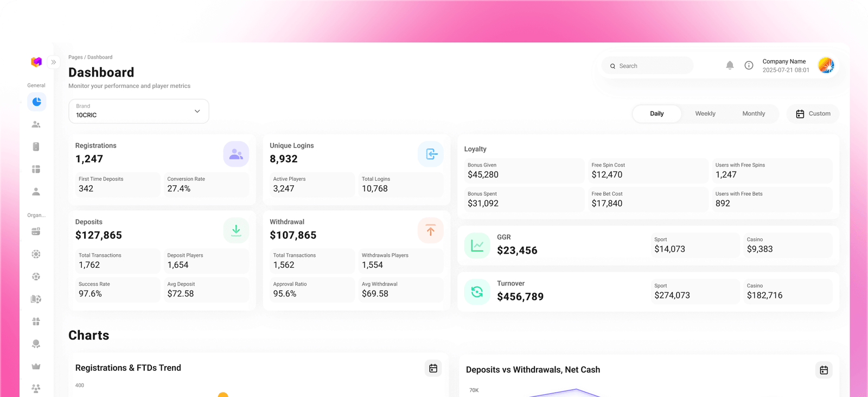
Task: Click the Unique Logins card login icon
Action: [431, 154]
